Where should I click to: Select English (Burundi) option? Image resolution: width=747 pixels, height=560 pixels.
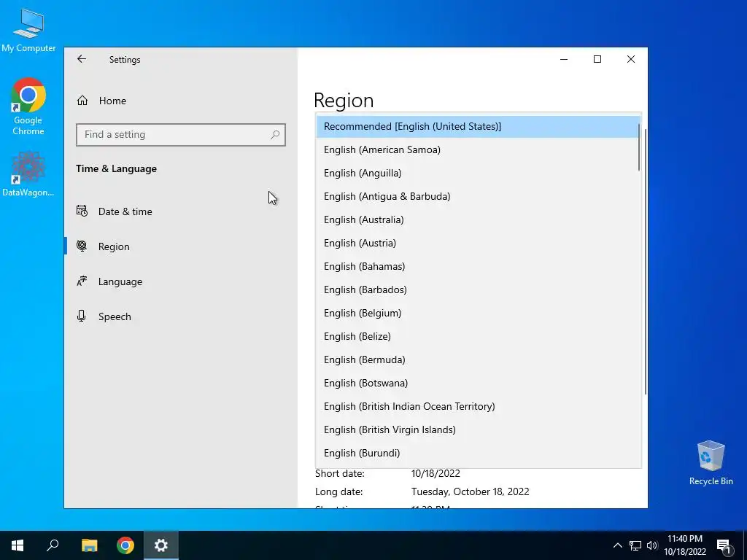tap(478, 454)
